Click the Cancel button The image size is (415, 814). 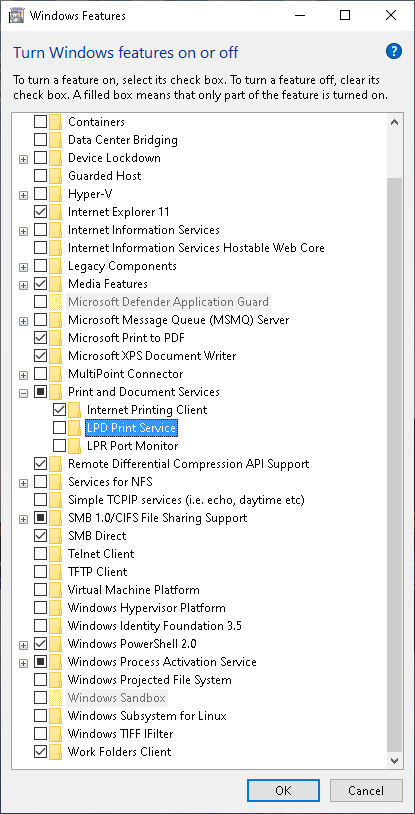pyautogui.click(x=366, y=790)
